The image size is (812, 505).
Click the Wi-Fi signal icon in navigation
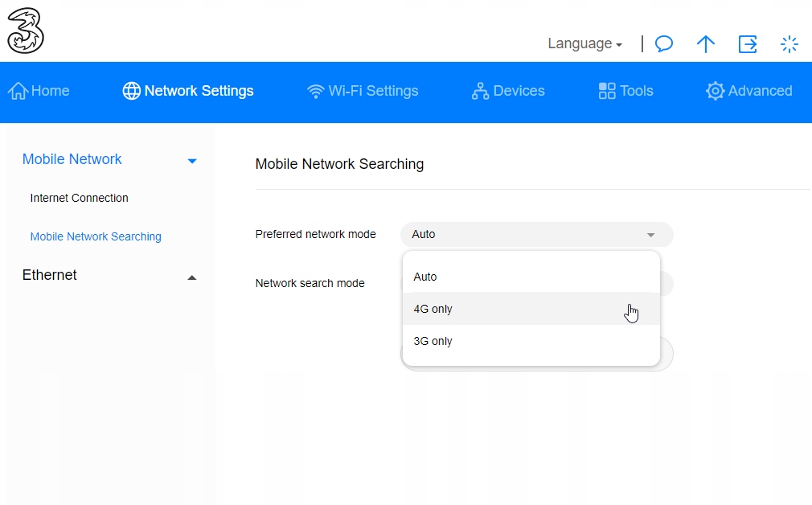coord(316,91)
